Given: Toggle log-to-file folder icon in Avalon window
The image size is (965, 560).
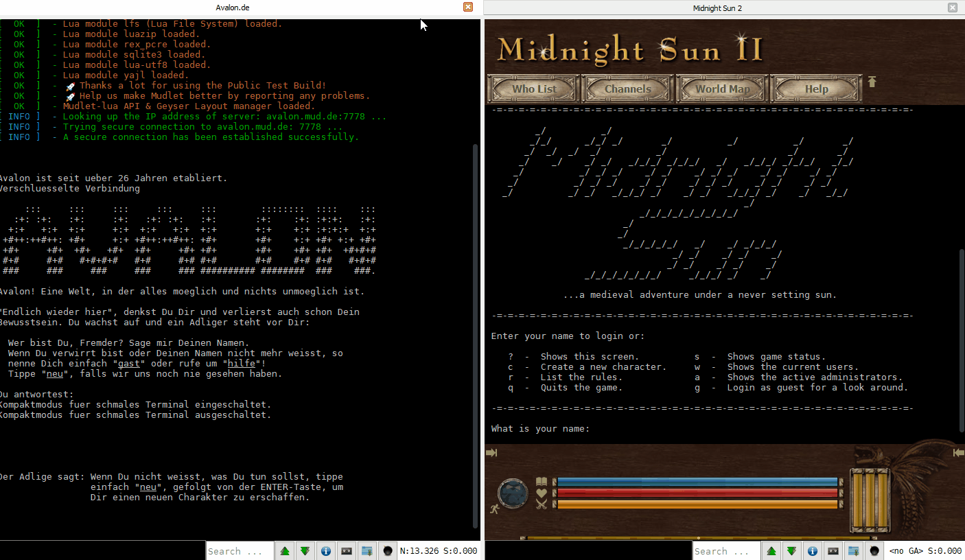Looking at the screenshot, I should click(x=367, y=550).
